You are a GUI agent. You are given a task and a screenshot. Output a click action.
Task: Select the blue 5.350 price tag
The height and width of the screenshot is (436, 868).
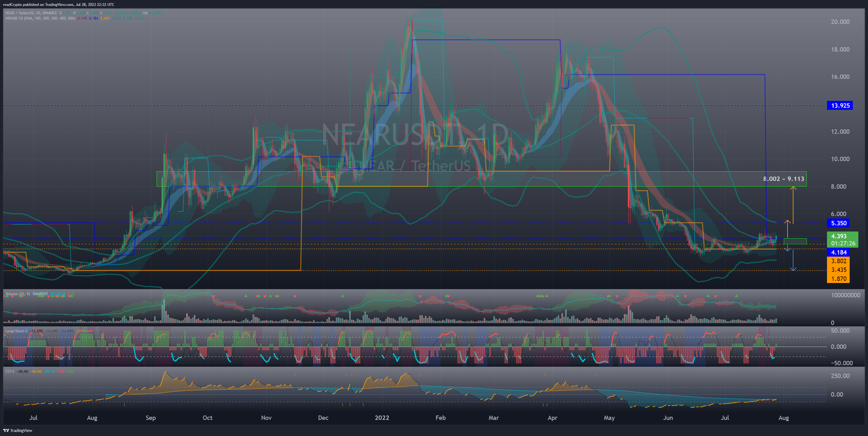coord(838,223)
